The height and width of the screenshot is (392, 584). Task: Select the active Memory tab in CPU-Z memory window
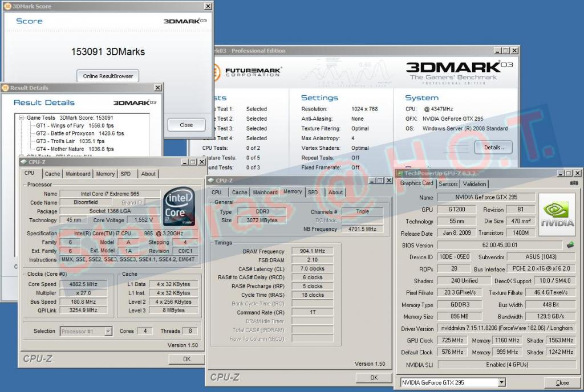(293, 191)
